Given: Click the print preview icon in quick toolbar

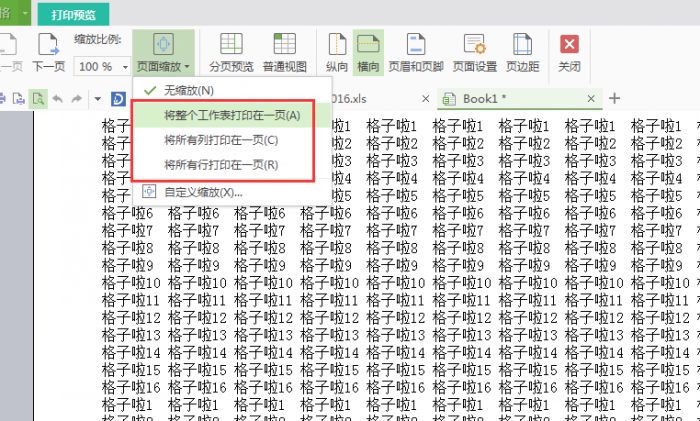Looking at the screenshot, I should point(38,99).
